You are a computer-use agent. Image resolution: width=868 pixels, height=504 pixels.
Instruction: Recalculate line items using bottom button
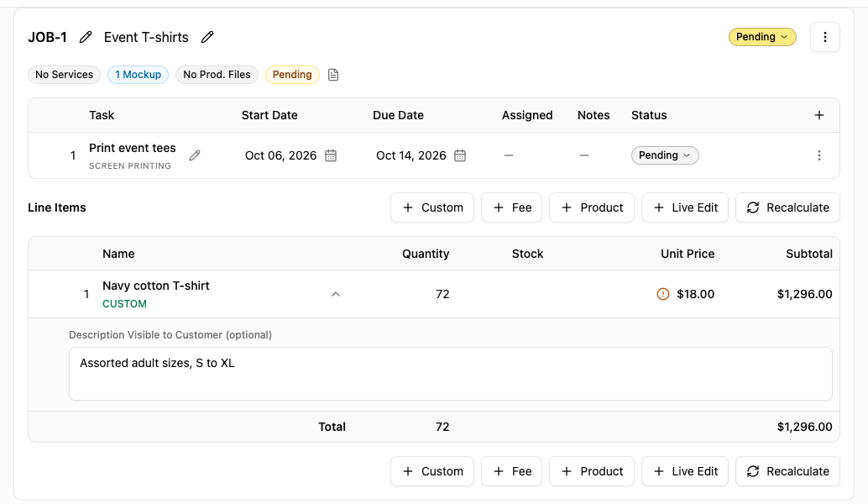click(x=787, y=471)
